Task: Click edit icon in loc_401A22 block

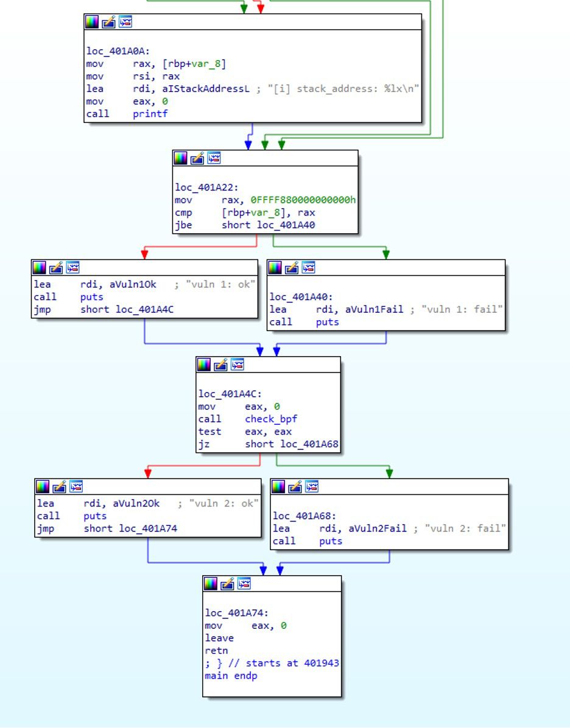Action: 197,158
